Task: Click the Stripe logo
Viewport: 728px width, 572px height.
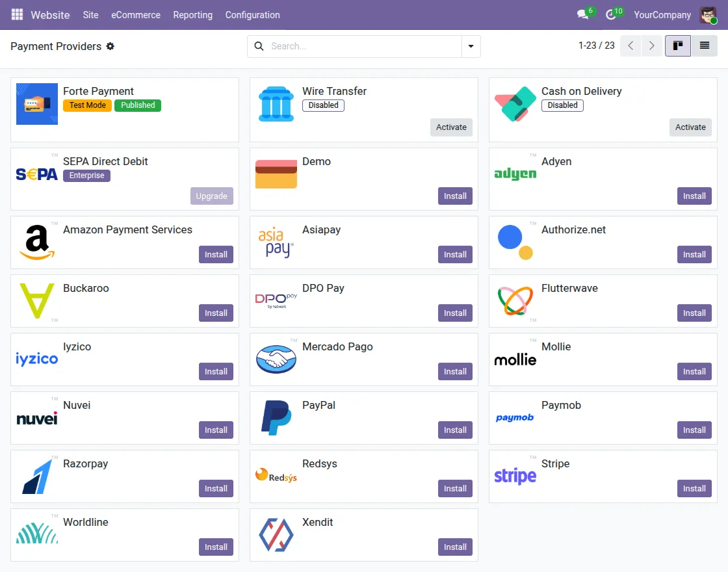Action: [515, 476]
